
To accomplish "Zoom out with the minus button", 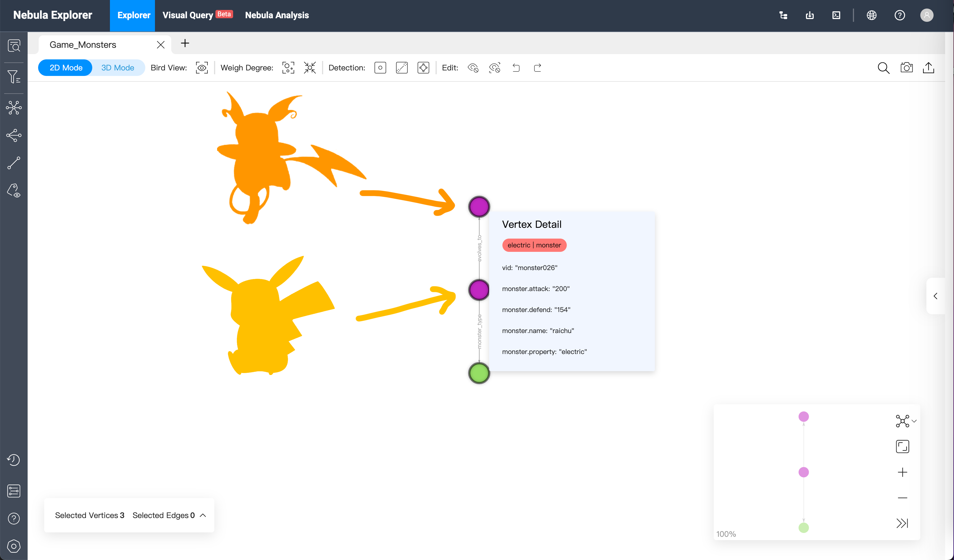I will [x=903, y=498].
